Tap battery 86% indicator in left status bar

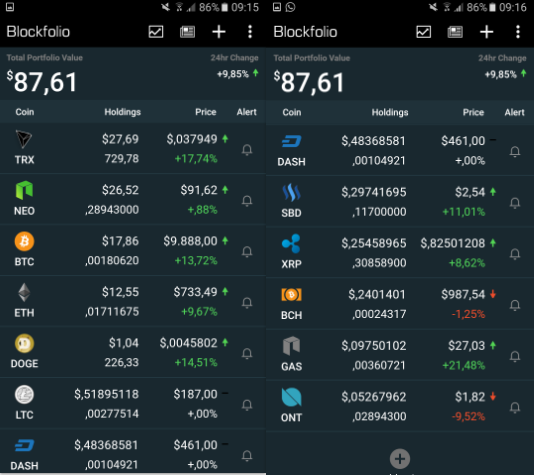213,7
